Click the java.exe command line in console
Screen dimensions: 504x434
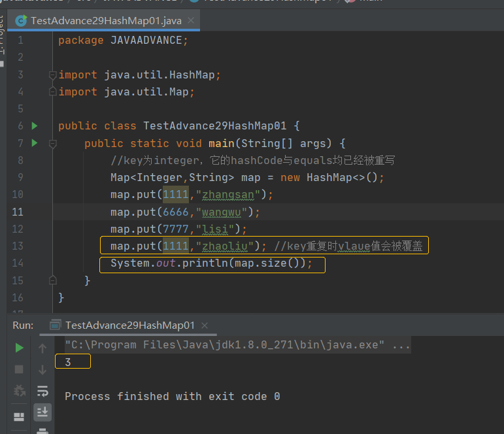coord(237,345)
